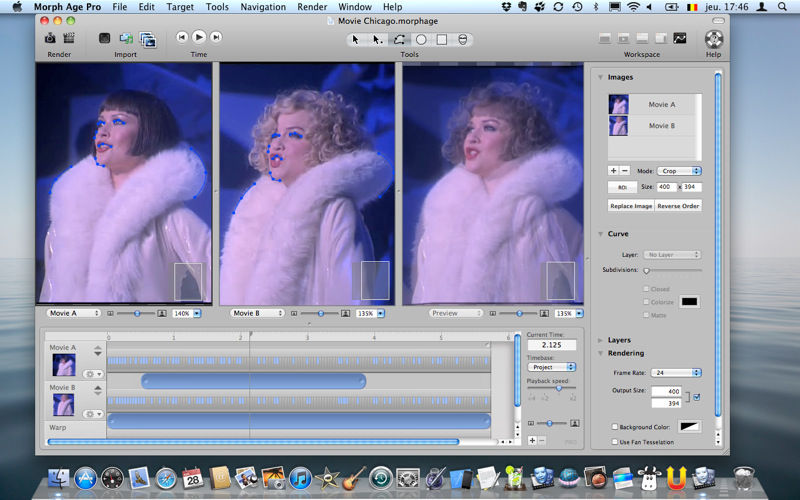Open Spotlight search in menu bar
The image size is (800, 500).
click(782, 7)
